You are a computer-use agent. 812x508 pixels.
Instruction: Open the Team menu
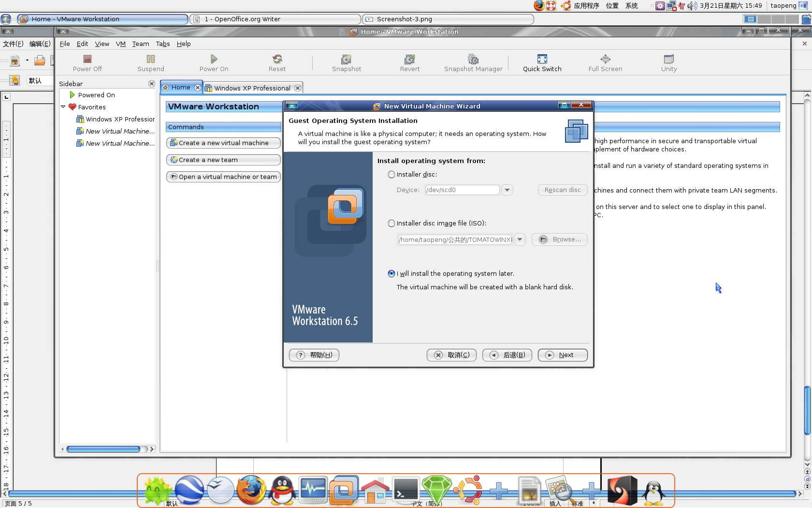click(x=141, y=44)
